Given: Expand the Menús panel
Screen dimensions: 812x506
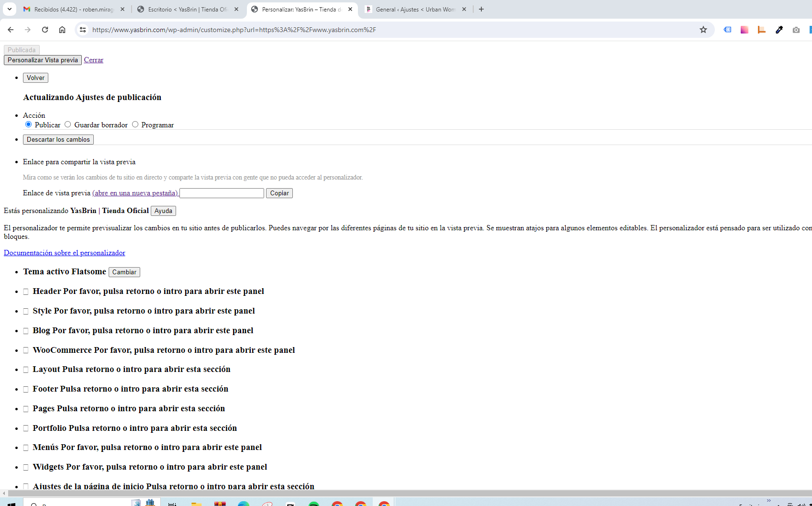Looking at the screenshot, I should pos(147,447).
